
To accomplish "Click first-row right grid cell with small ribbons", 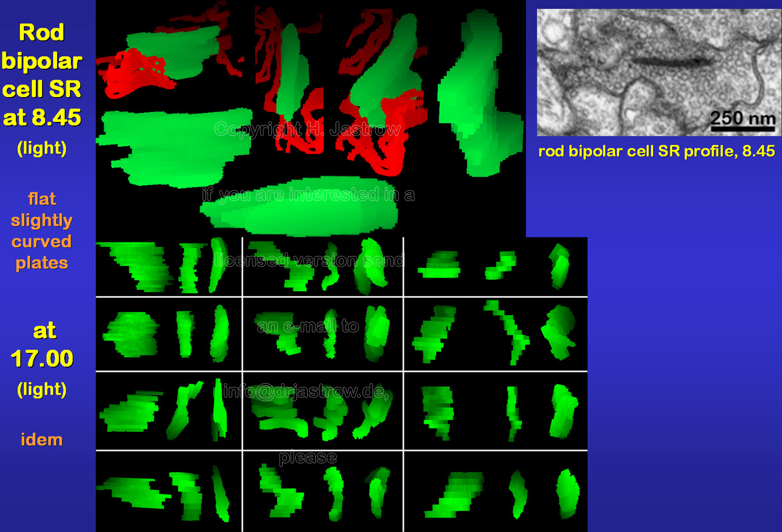I will (496, 267).
